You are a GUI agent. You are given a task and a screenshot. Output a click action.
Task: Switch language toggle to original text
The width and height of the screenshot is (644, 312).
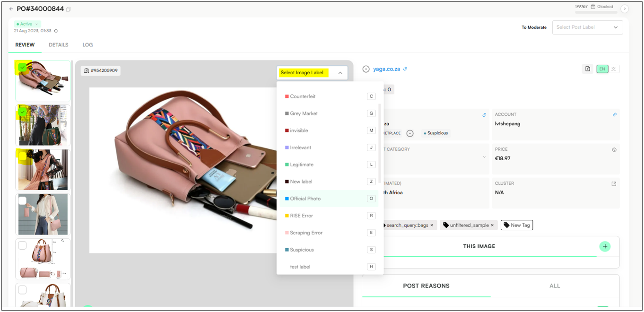pyautogui.click(x=614, y=69)
